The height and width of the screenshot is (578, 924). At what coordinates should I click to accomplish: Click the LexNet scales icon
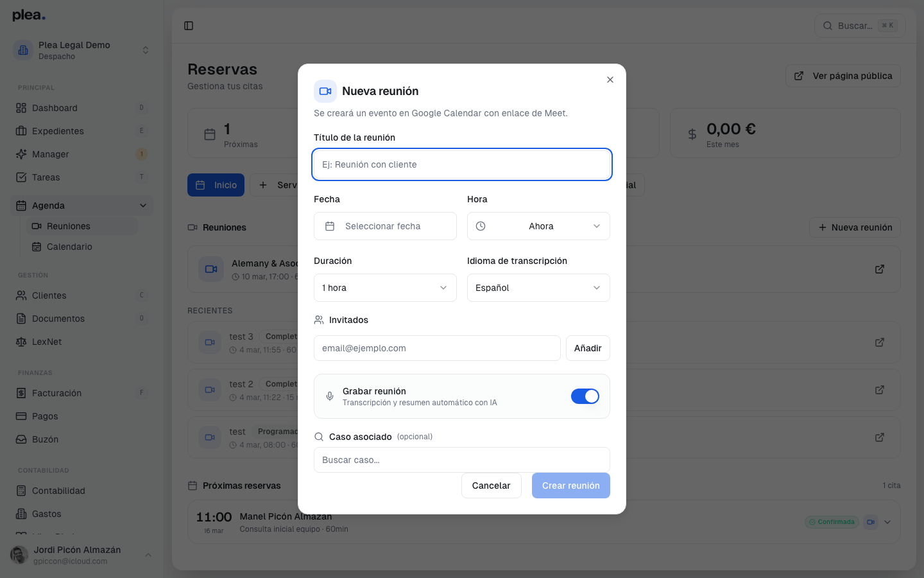click(x=21, y=342)
